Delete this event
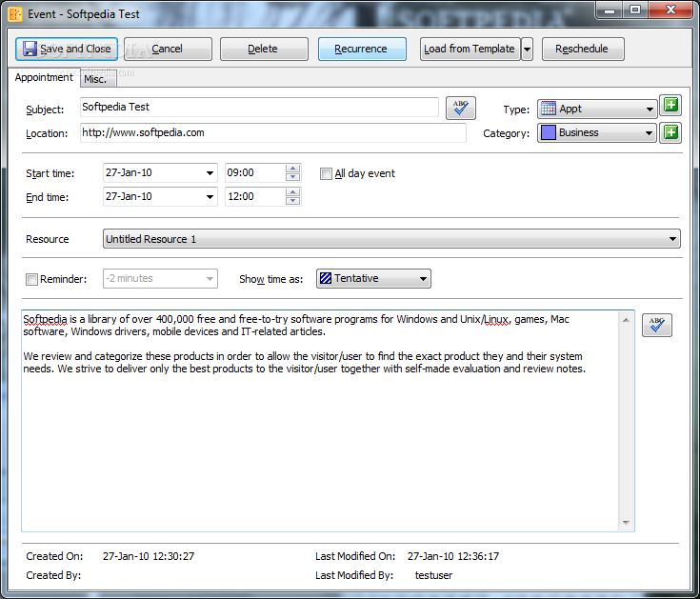This screenshot has height=599, width=700. click(x=264, y=49)
